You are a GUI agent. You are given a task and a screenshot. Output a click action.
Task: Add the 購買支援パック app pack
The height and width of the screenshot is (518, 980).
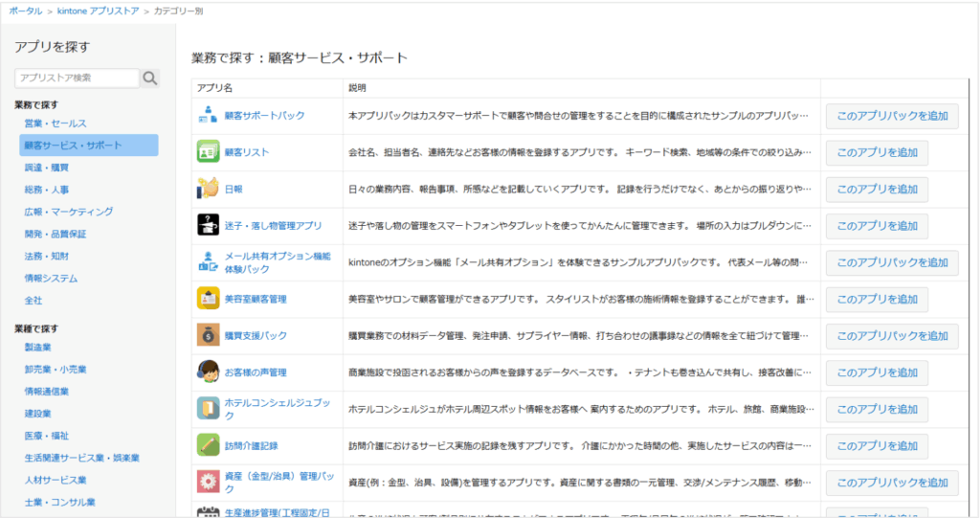tap(891, 335)
